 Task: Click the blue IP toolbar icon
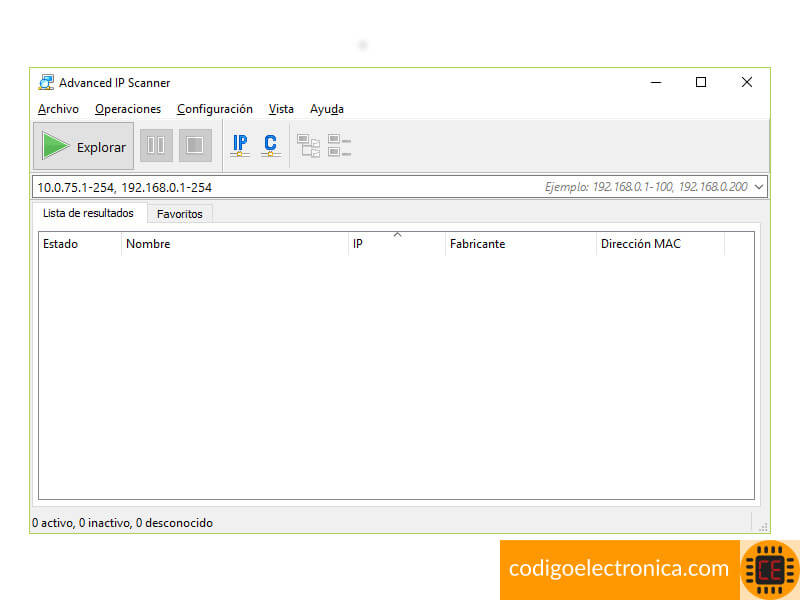tap(240, 146)
